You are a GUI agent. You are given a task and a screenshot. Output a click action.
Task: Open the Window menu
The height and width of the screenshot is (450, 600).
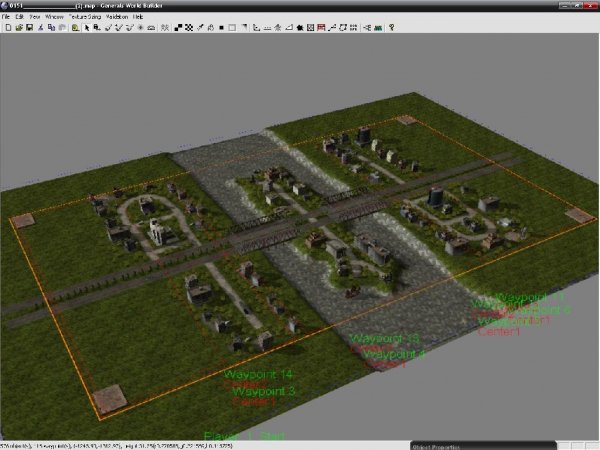click(x=55, y=17)
